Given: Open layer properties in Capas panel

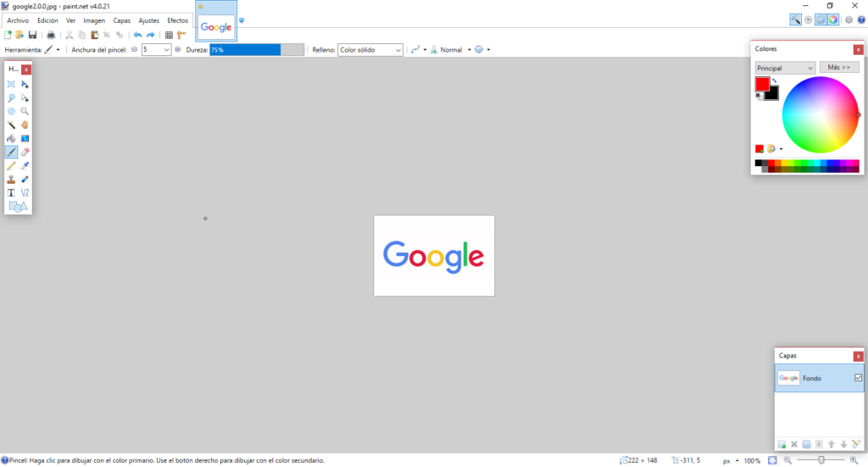Looking at the screenshot, I should click(856, 444).
